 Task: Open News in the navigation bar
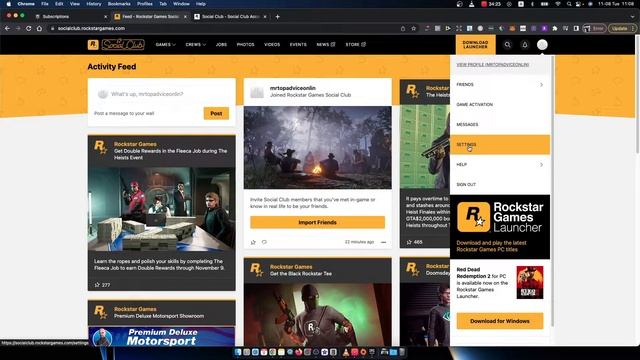[325, 44]
